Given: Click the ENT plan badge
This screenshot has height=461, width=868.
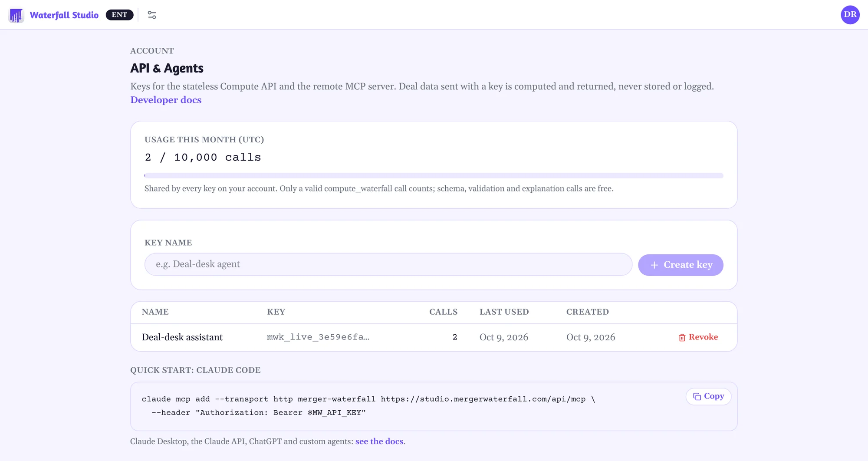Looking at the screenshot, I should (119, 15).
